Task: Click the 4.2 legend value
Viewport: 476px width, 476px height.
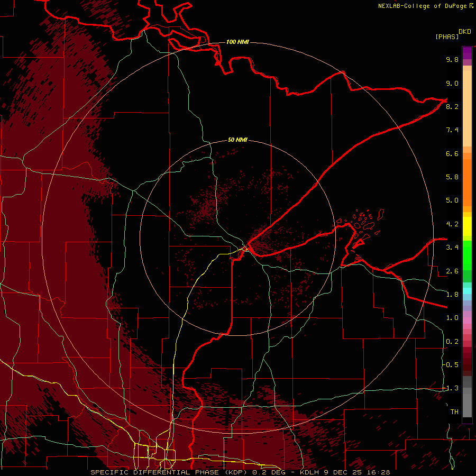Action: pyautogui.click(x=452, y=224)
